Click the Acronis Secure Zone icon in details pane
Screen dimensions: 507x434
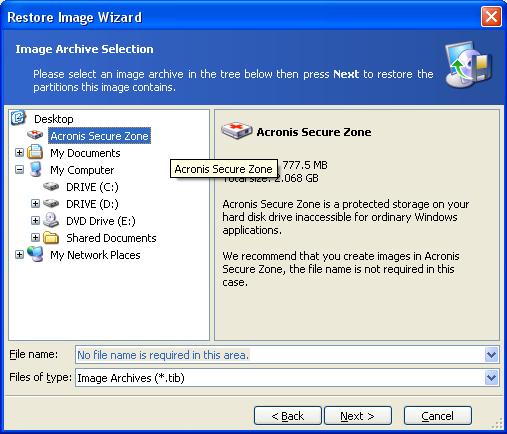point(237,131)
